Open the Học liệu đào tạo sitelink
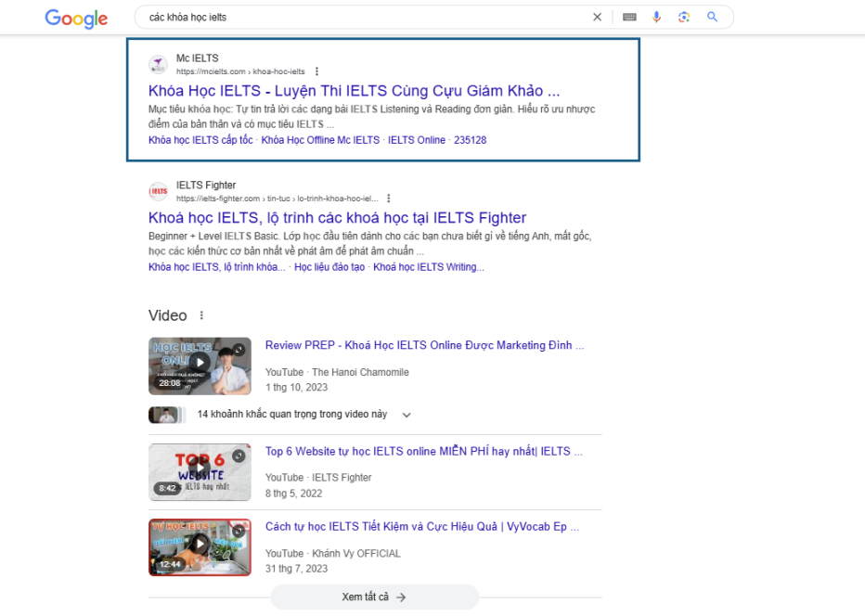 (329, 267)
